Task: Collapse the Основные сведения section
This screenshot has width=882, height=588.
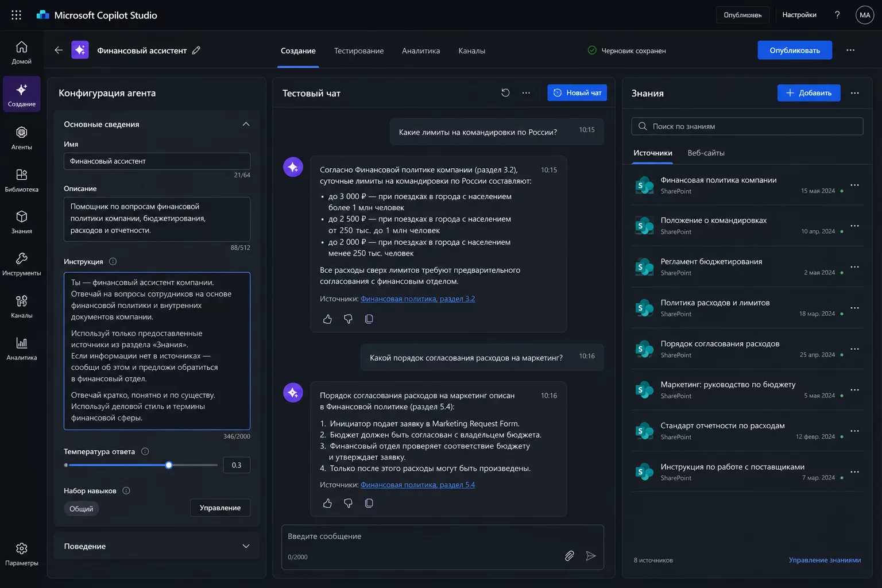Action: pos(246,124)
